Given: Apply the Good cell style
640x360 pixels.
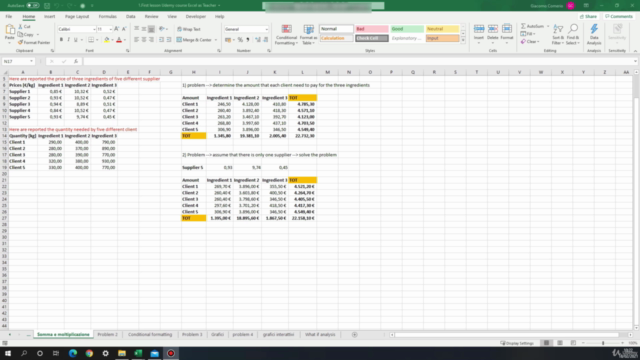Looking at the screenshot, I should (407, 29).
